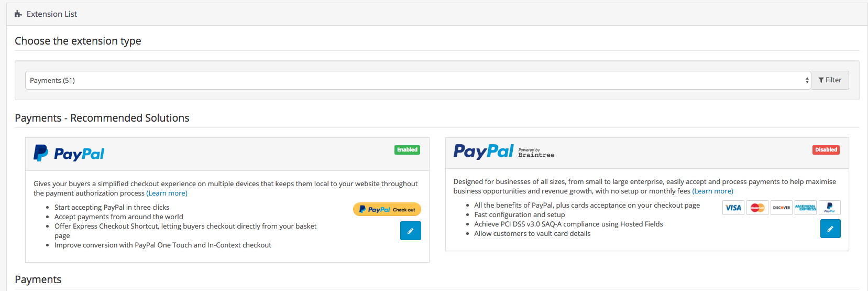
Task: Click the Discover card icon
Action: click(x=782, y=208)
